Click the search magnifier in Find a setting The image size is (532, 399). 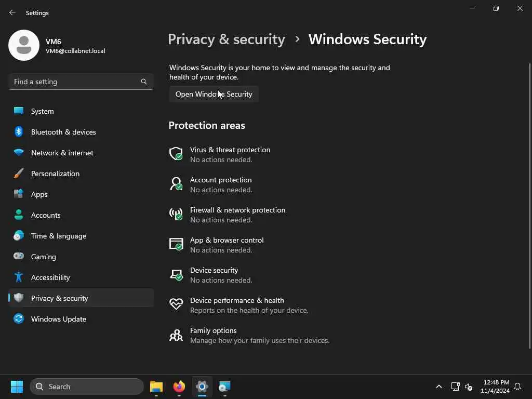[x=143, y=82]
